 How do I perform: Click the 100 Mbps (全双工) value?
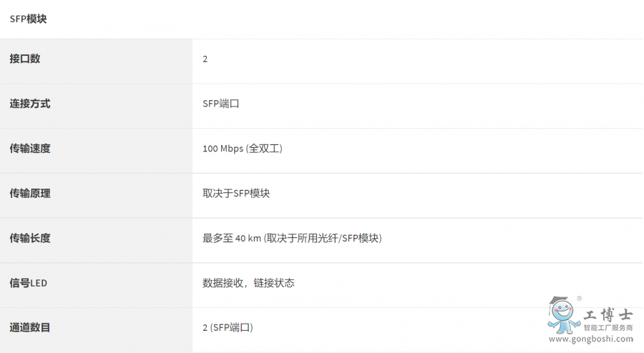(243, 149)
